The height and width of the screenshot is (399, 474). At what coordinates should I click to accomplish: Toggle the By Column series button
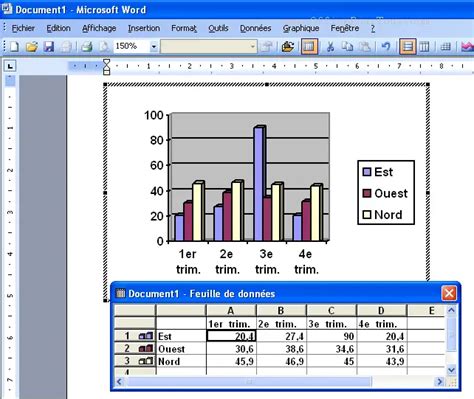pyautogui.click(x=424, y=46)
